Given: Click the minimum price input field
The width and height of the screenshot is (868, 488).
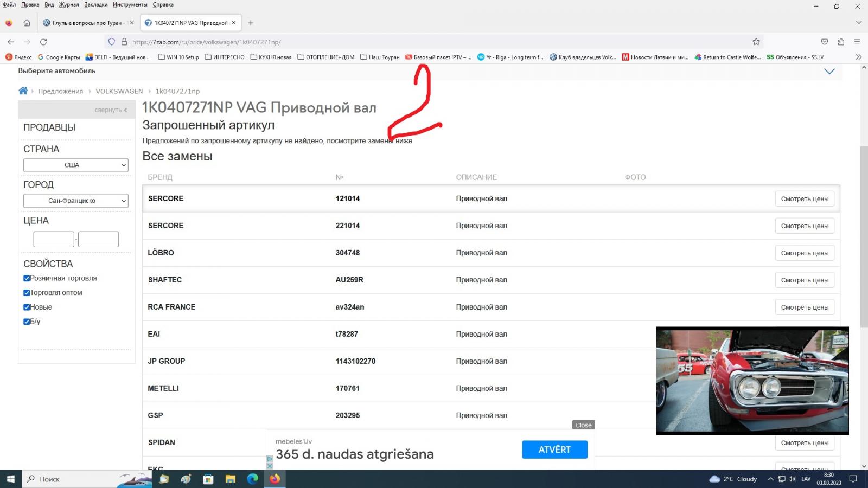Looking at the screenshot, I should pos(54,239).
